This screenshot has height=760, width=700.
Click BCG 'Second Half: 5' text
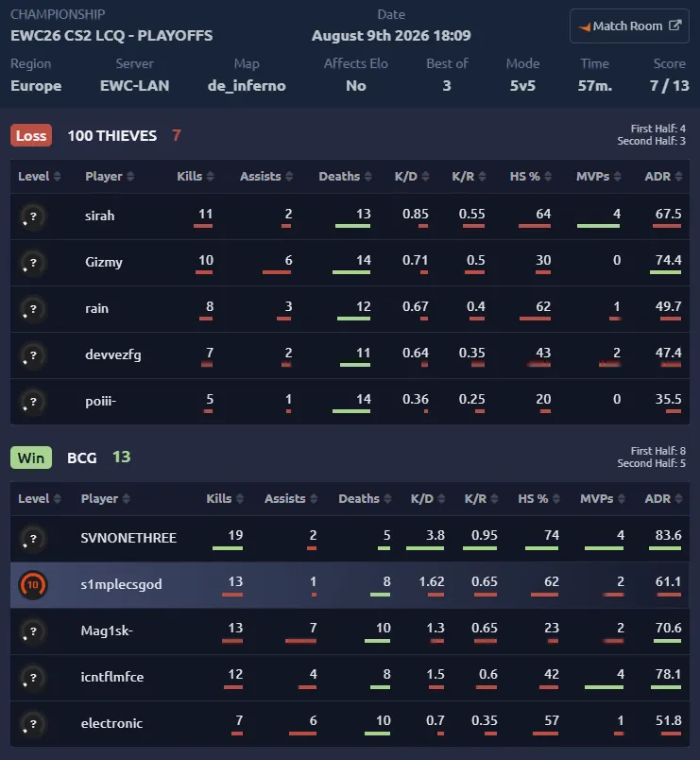pos(651,463)
